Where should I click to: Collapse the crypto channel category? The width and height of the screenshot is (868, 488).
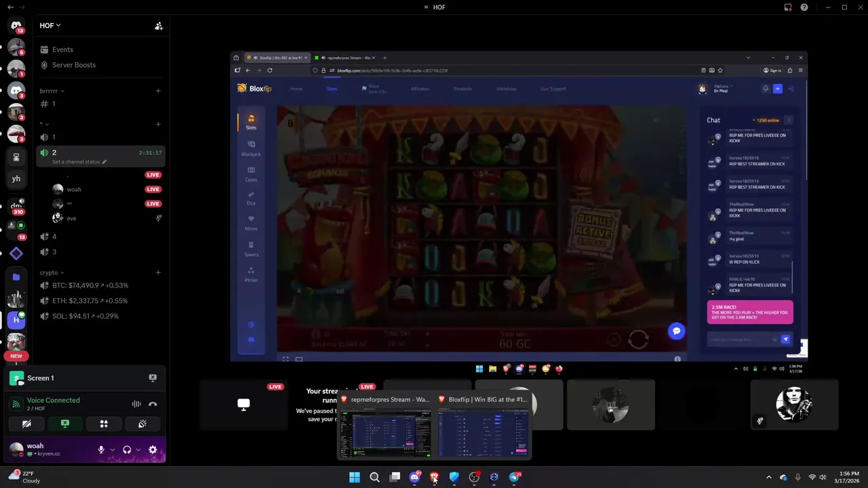(52, 272)
